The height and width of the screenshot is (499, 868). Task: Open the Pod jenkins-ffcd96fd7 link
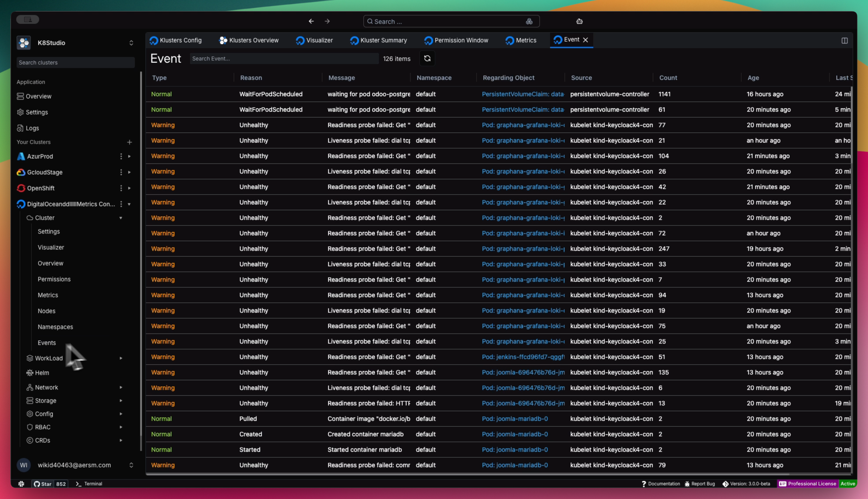(x=523, y=357)
